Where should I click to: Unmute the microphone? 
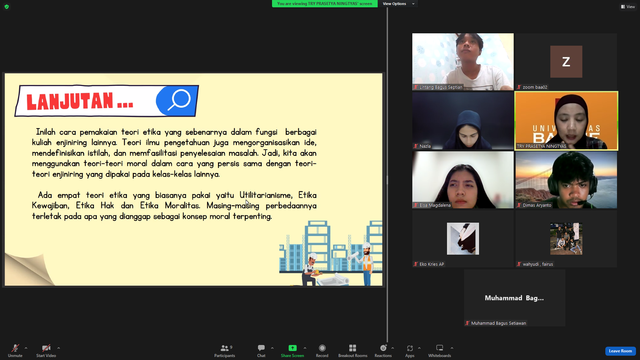(15, 350)
